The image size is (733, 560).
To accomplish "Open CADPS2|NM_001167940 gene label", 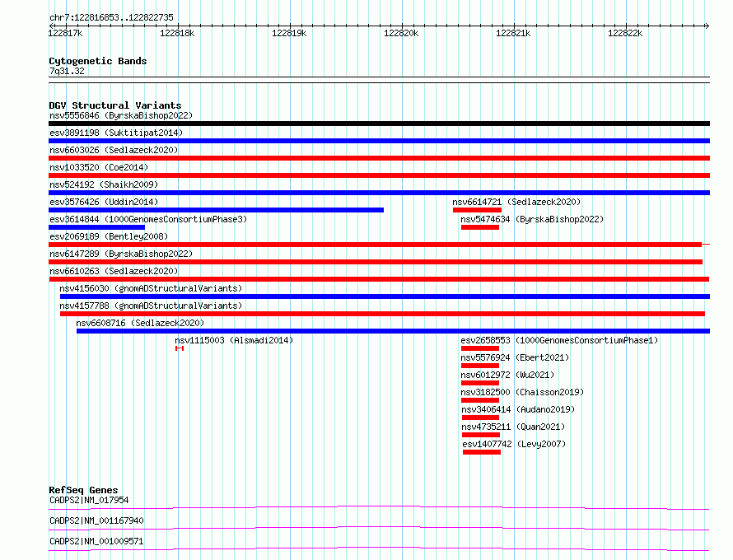I will 96,520.
